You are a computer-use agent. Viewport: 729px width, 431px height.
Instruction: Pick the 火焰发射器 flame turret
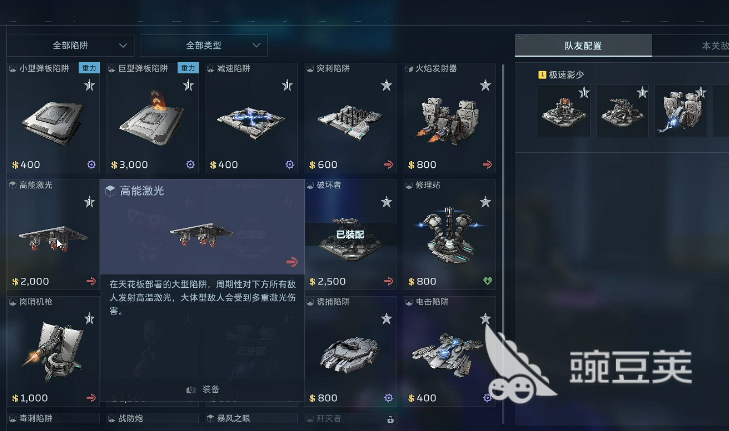[450, 118]
